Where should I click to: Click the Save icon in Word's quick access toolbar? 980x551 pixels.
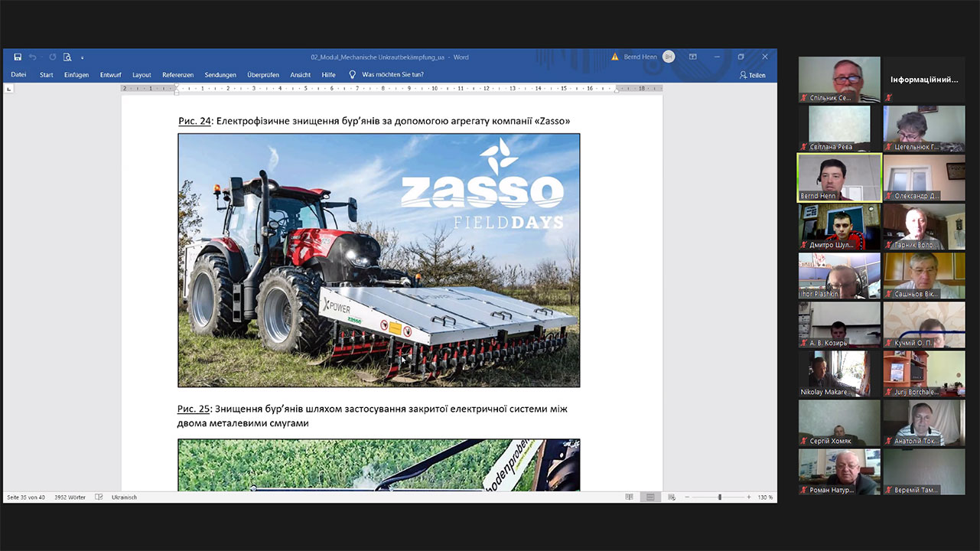(18, 57)
